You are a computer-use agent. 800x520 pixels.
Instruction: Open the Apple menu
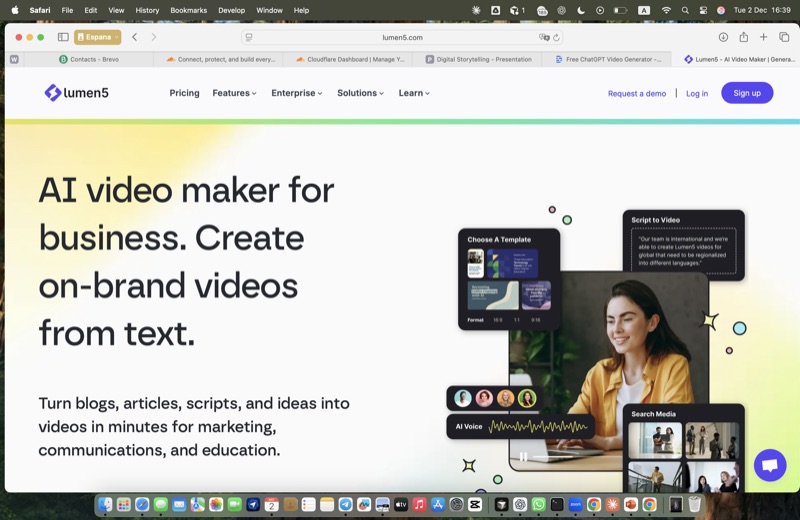[x=15, y=10]
